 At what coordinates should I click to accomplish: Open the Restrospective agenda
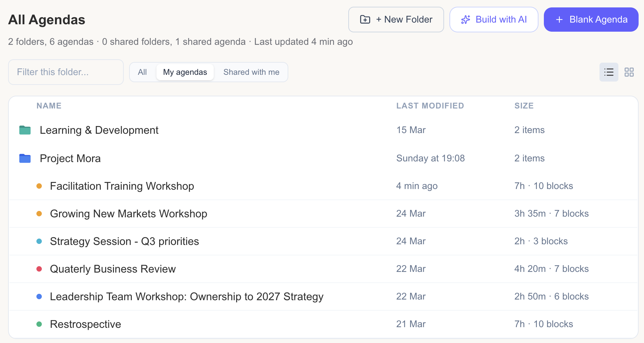pos(85,324)
